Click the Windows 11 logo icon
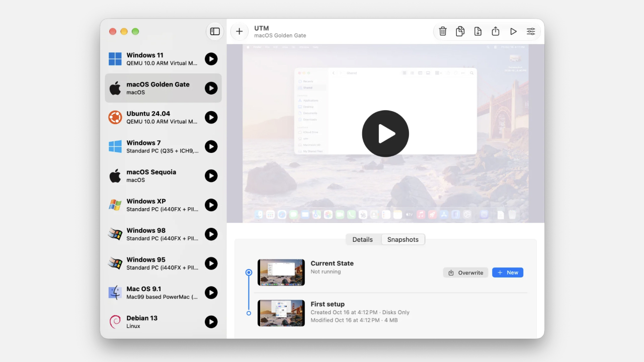 [x=115, y=59]
